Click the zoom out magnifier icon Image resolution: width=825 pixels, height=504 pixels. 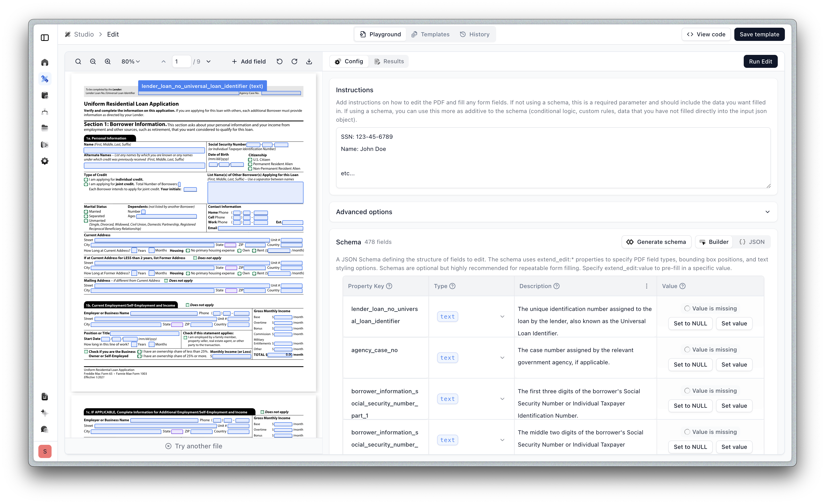tap(93, 62)
